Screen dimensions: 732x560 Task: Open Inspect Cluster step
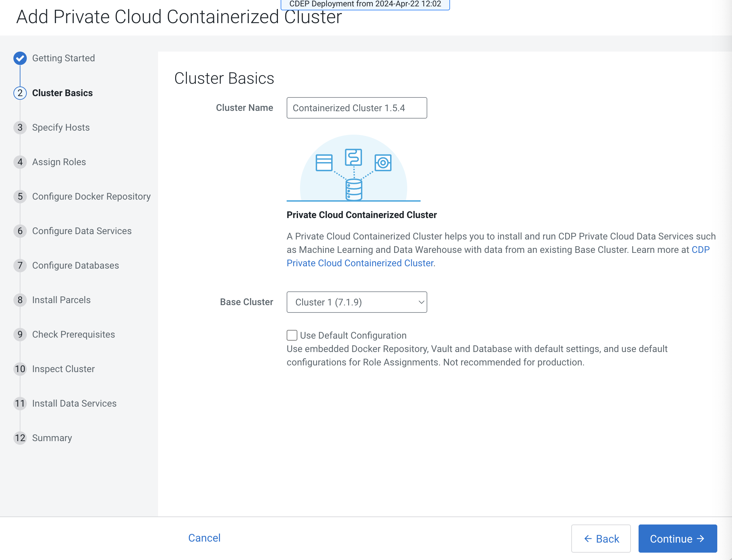point(63,369)
